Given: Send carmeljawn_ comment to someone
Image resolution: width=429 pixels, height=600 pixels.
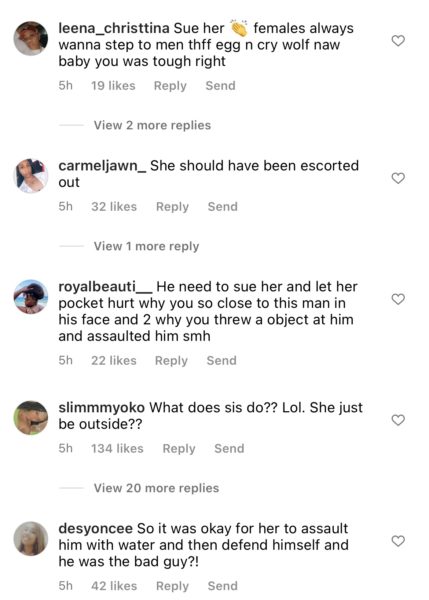Looking at the screenshot, I should (x=222, y=207).
